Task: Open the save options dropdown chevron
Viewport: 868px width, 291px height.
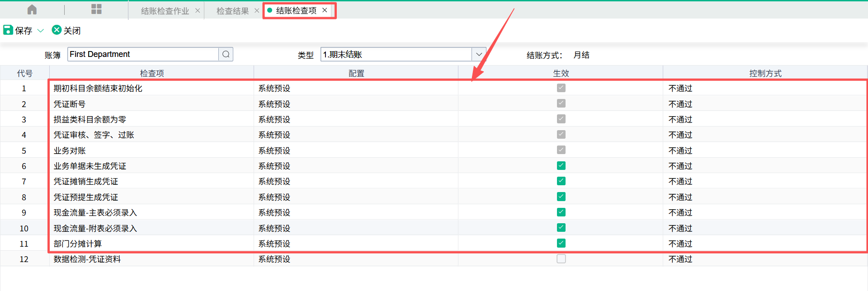Action: pos(41,31)
